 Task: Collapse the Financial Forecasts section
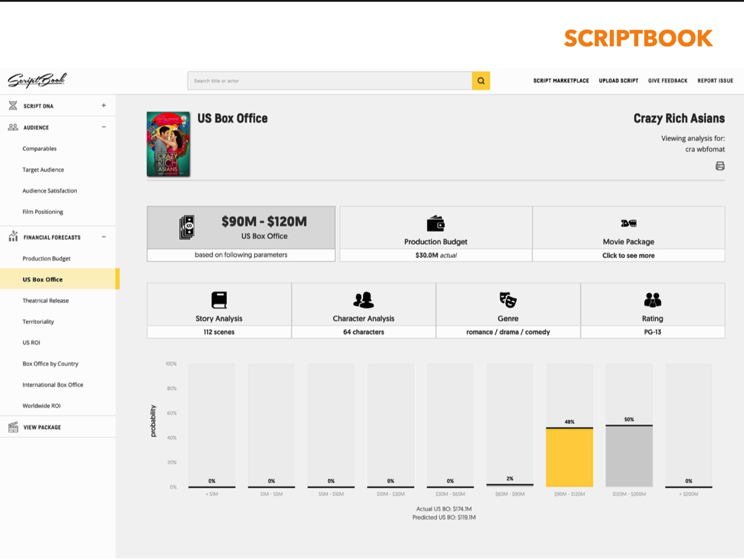click(104, 237)
